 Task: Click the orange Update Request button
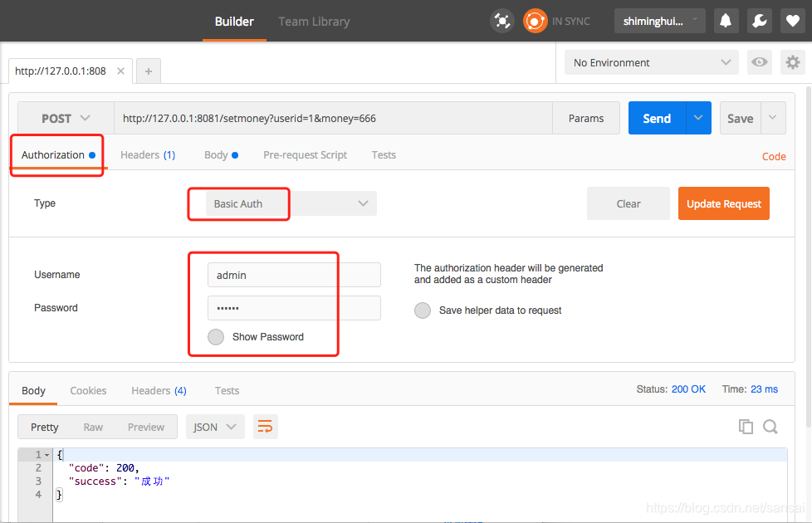click(x=723, y=203)
